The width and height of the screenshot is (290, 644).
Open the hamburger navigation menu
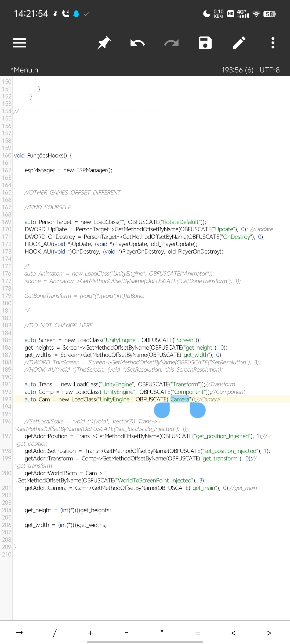pyautogui.click(x=20, y=43)
